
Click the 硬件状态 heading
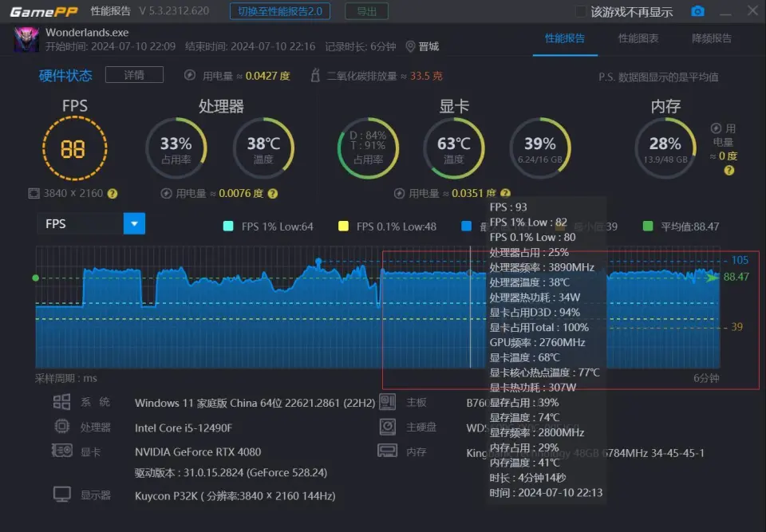pos(65,75)
